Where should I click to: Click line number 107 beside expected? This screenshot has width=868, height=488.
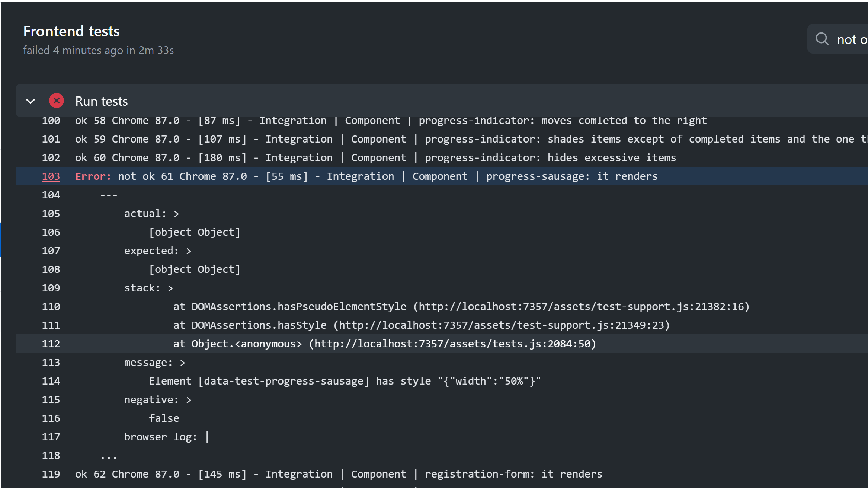tap(51, 251)
